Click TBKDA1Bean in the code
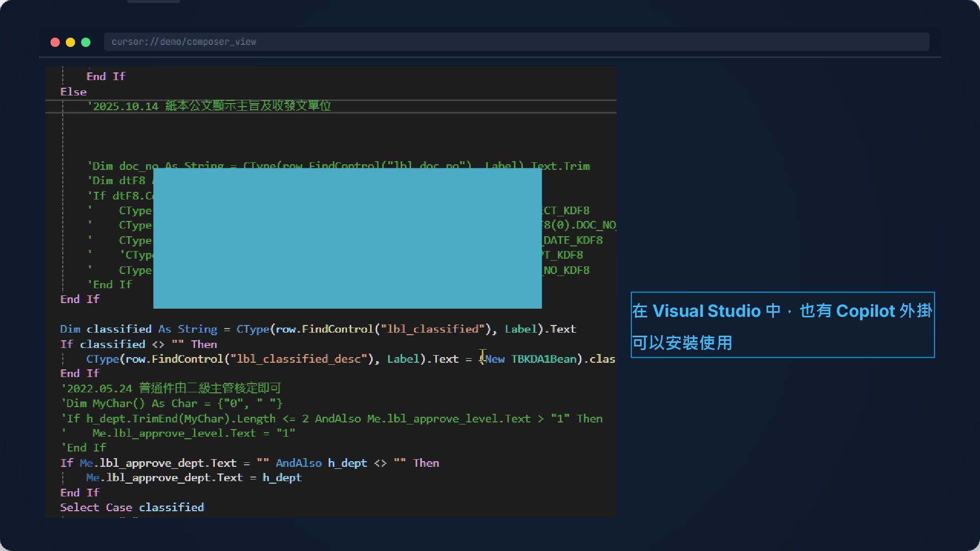 point(543,359)
